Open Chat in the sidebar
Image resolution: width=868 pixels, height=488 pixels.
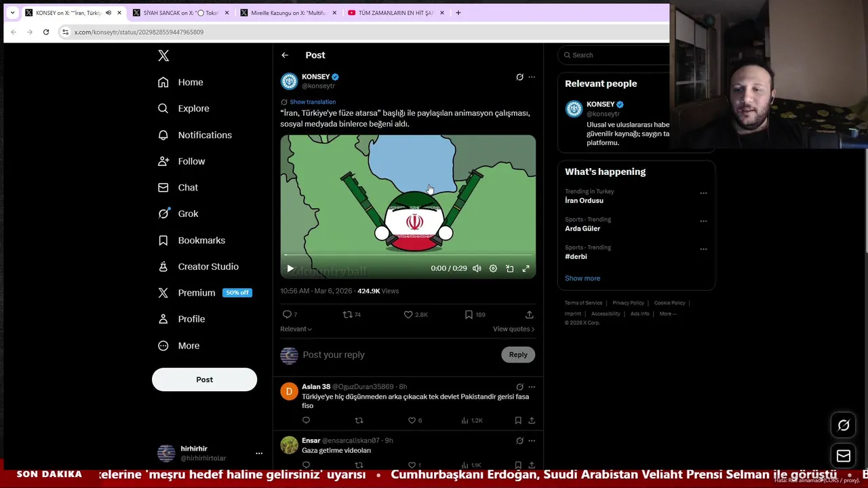tap(178, 188)
